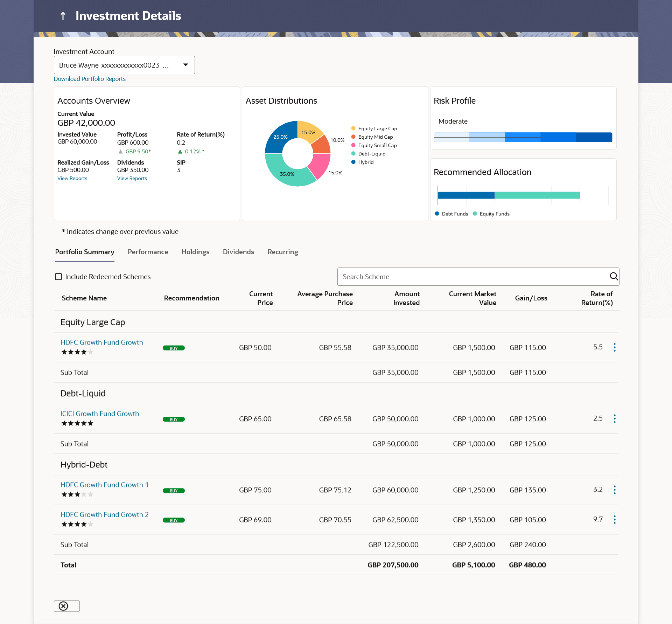Switch to the Performance tab
The height and width of the screenshot is (624, 672).
click(148, 252)
